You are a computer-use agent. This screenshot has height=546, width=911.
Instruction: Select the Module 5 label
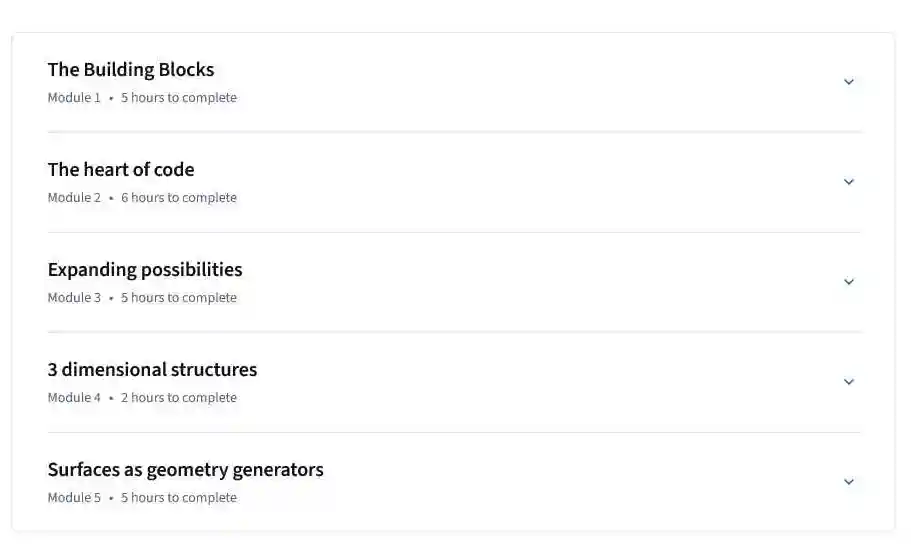click(x=74, y=498)
